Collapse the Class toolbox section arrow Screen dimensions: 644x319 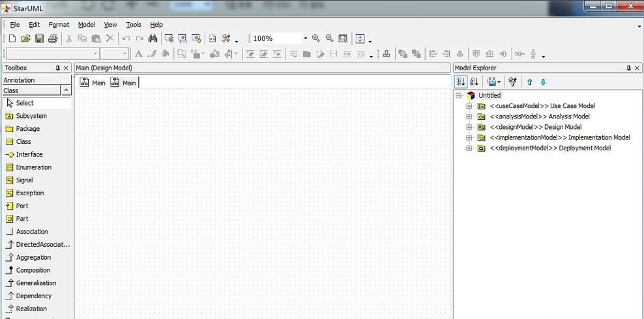[x=66, y=90]
